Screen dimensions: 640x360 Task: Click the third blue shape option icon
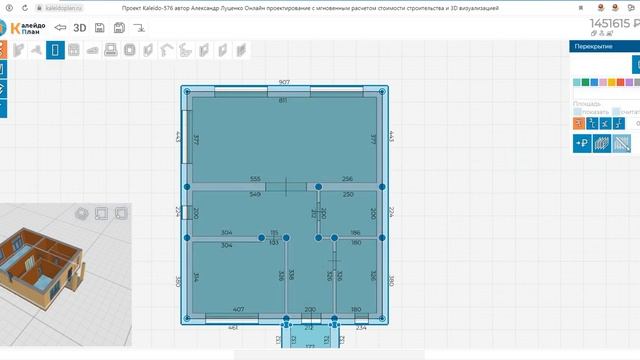(x=605, y=123)
